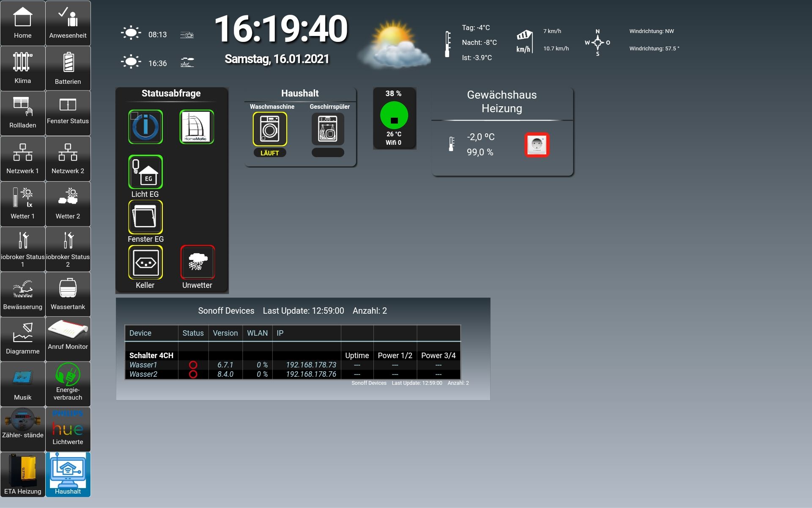
Task: Click Wasser1 red status indicator
Action: (x=193, y=365)
